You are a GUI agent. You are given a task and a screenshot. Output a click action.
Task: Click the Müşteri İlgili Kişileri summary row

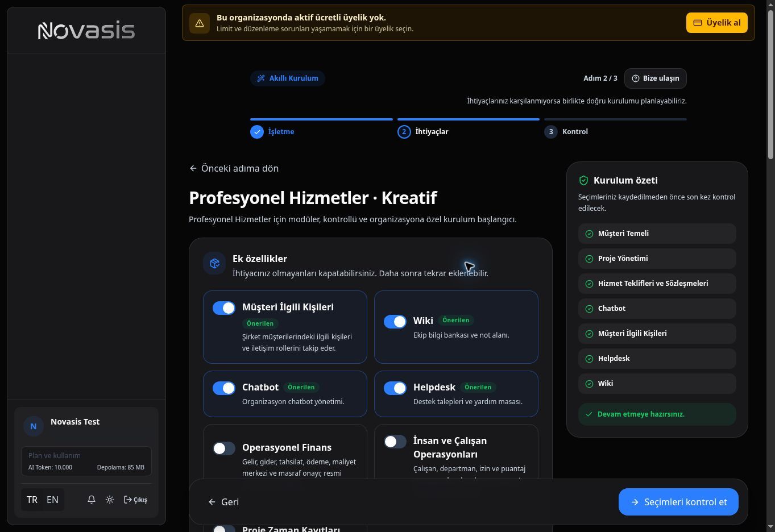[x=657, y=334]
